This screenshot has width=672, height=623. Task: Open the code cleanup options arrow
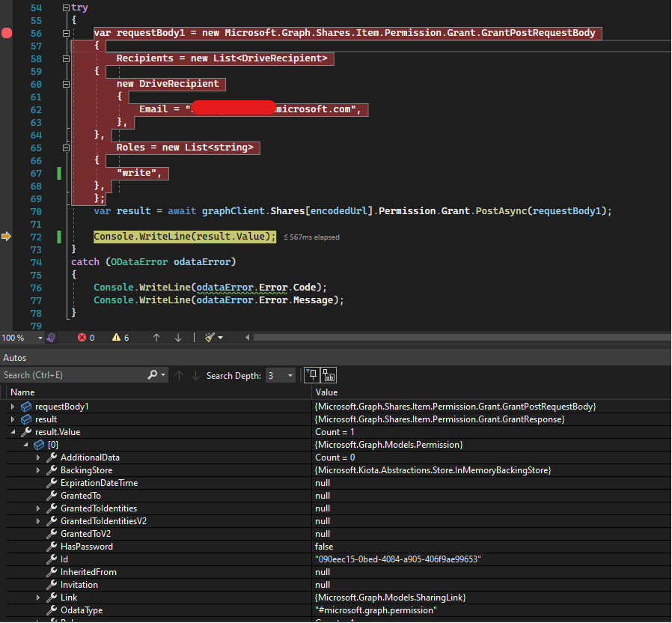coord(219,337)
